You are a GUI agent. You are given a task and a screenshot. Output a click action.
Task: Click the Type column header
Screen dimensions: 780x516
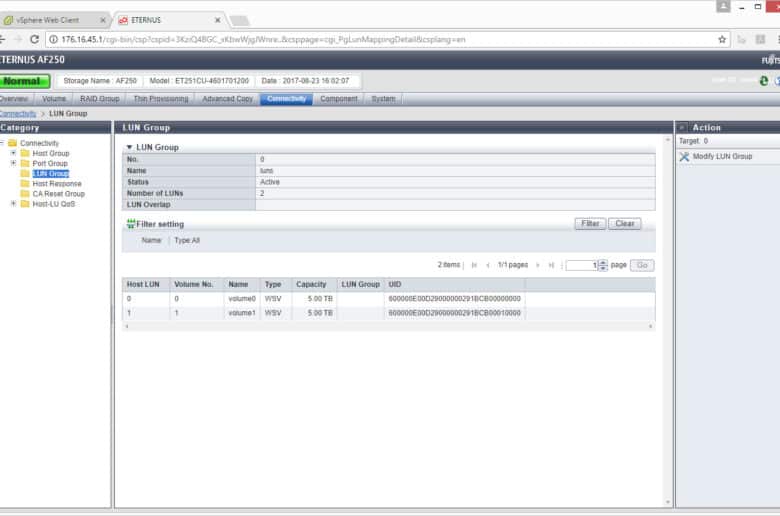[x=276, y=285]
